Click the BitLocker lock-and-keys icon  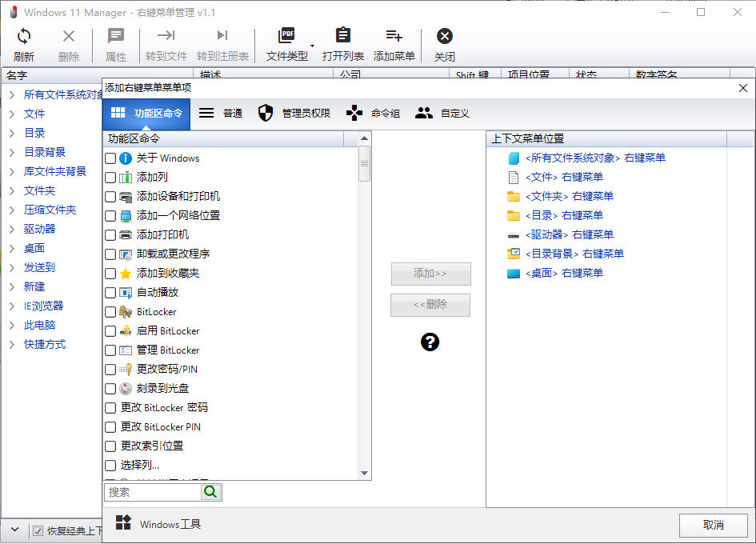(126, 312)
